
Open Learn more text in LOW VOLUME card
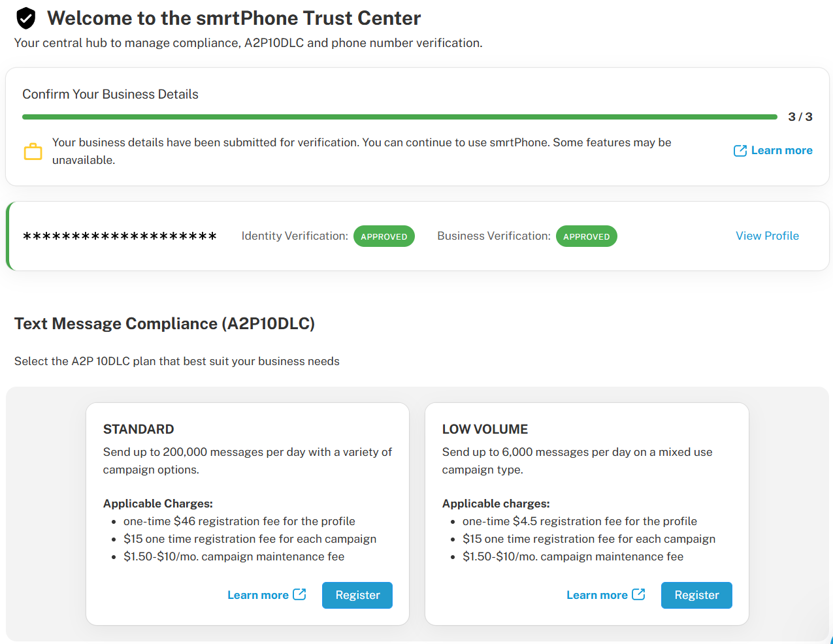coord(596,595)
